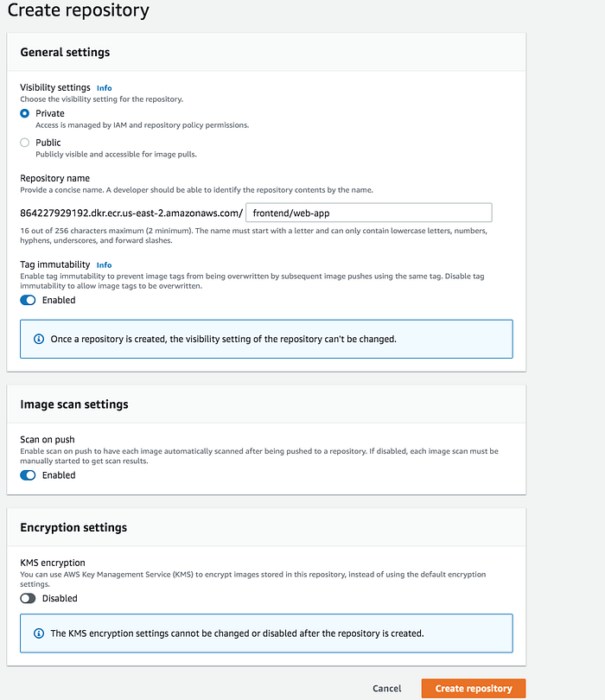Click the Disabled label under KMS encryption

click(60, 598)
